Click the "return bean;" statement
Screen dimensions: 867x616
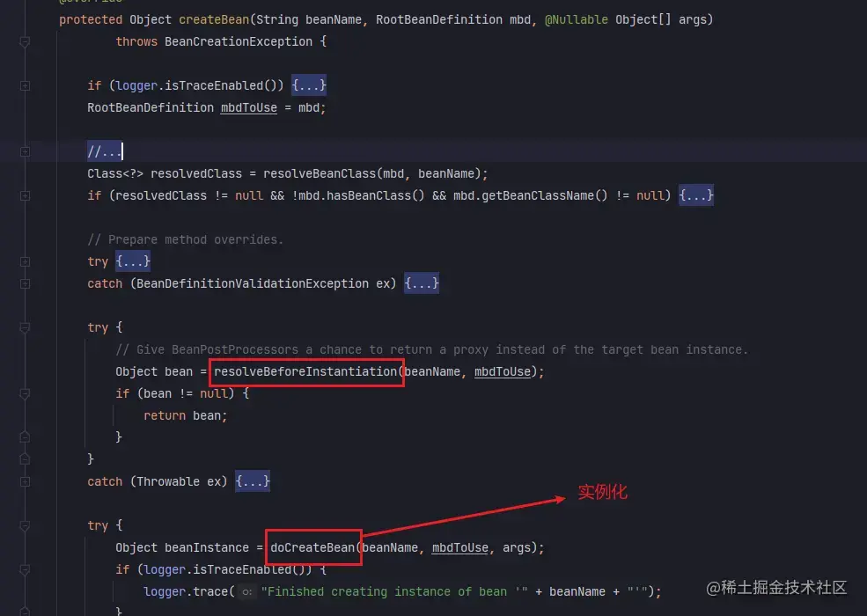click(185, 416)
